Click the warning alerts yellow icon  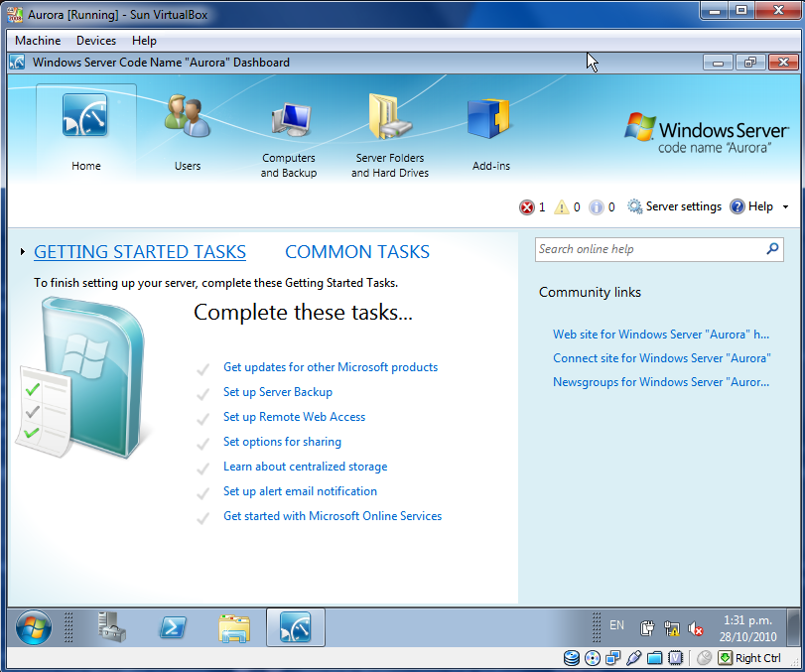(x=562, y=207)
